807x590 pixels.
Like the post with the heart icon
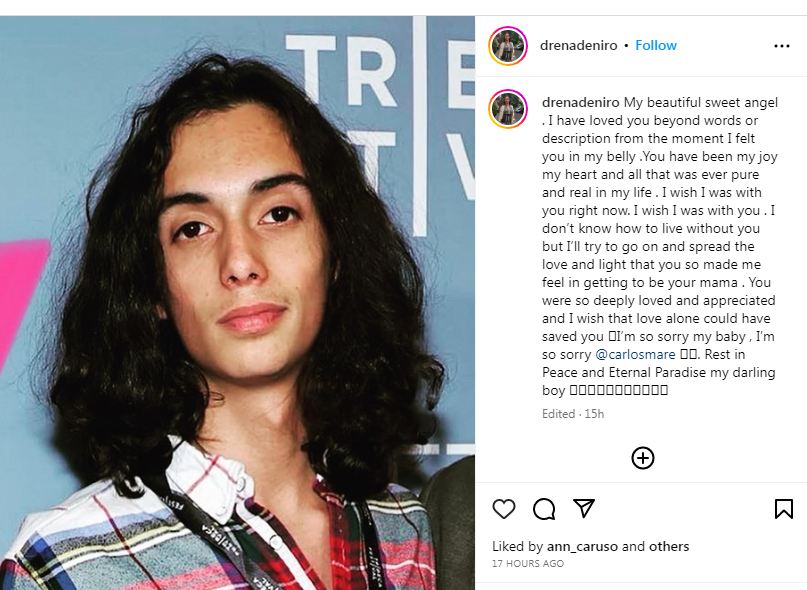[503, 509]
